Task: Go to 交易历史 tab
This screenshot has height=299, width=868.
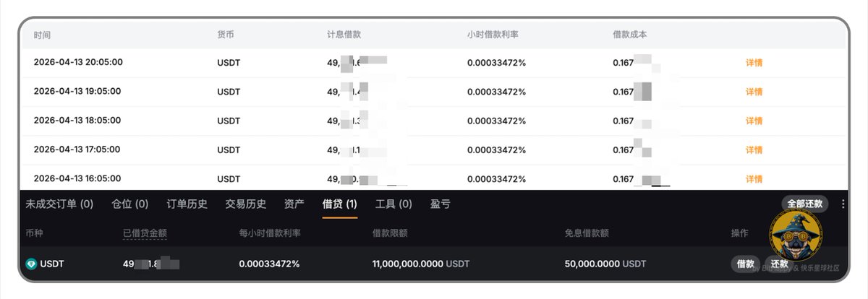Action: pos(246,204)
